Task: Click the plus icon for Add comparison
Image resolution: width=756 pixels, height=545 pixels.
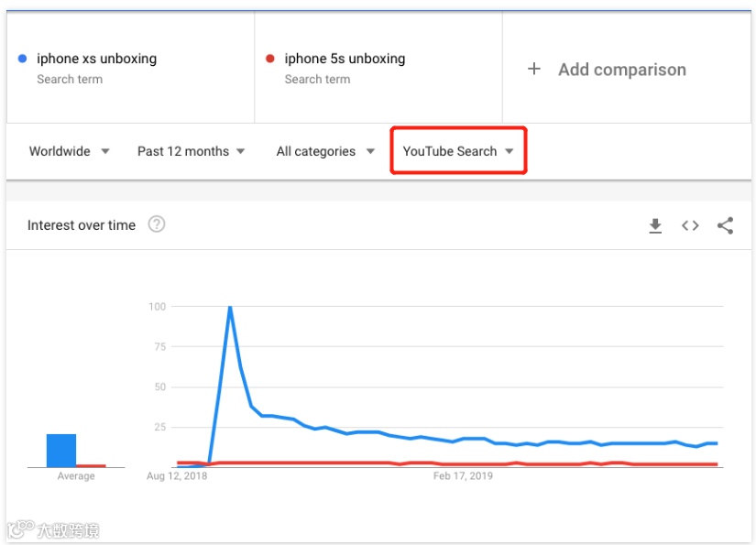Action: [534, 69]
